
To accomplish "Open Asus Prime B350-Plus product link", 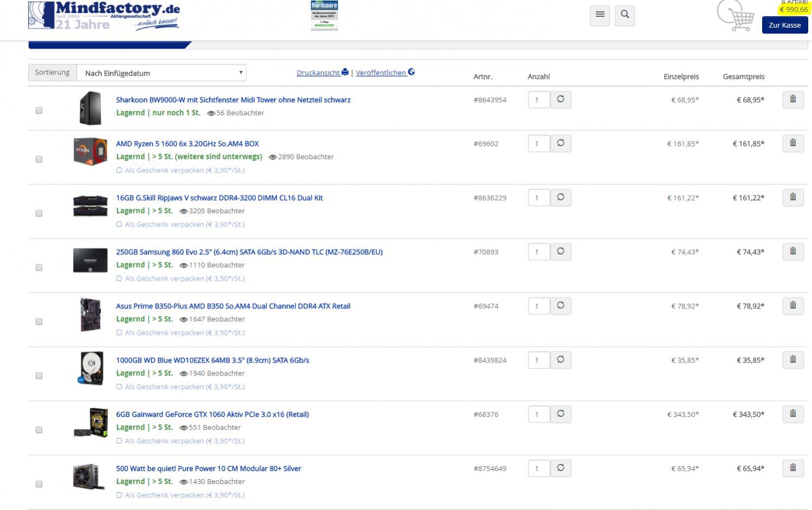I will 233,306.
